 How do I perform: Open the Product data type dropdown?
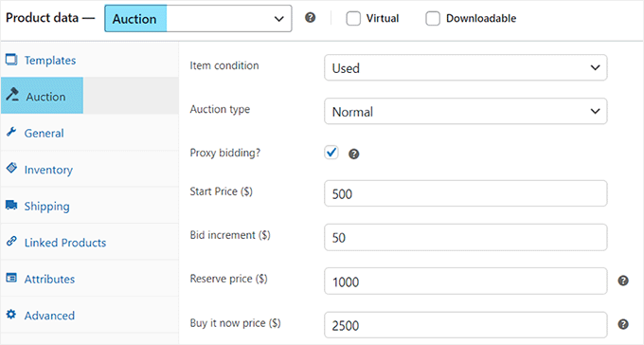(x=198, y=19)
